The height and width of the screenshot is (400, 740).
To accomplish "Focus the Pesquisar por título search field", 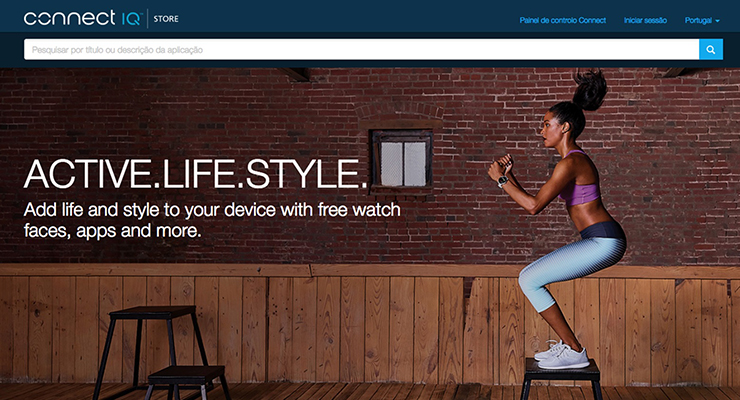I will (x=362, y=50).
